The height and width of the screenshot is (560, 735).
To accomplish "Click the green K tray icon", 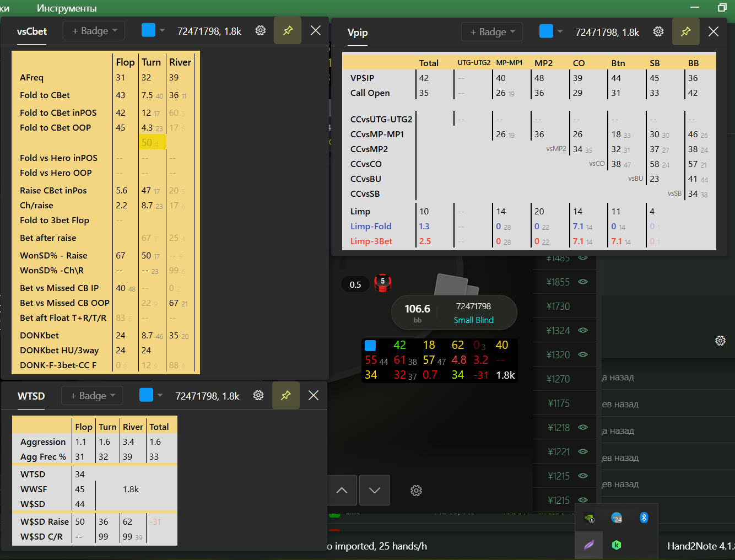I will [617, 545].
